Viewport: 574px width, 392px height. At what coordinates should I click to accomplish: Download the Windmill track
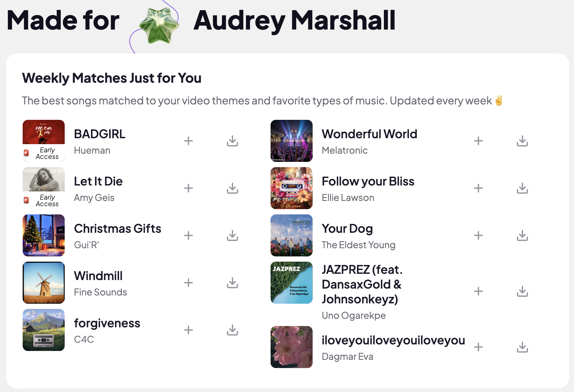(232, 283)
